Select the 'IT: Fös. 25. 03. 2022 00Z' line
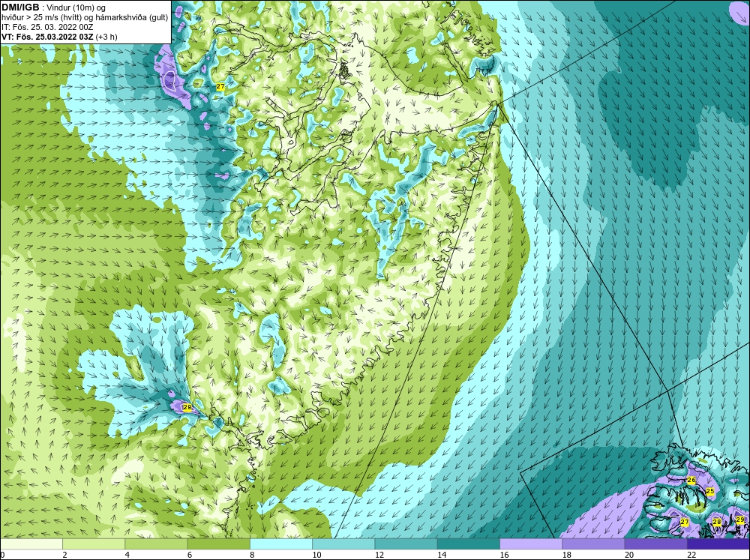This screenshot has width=750, height=560. click(x=47, y=27)
